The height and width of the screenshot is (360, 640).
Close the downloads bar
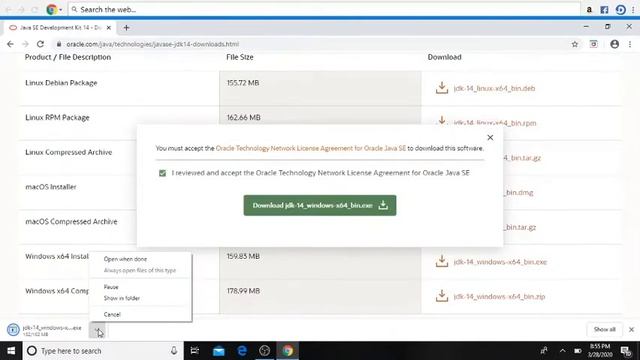631,329
